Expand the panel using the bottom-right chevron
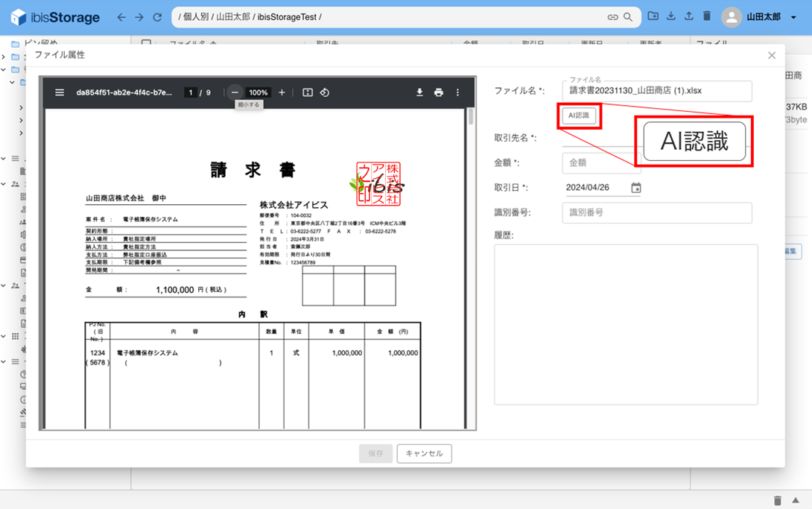The image size is (812, 509). [796, 501]
